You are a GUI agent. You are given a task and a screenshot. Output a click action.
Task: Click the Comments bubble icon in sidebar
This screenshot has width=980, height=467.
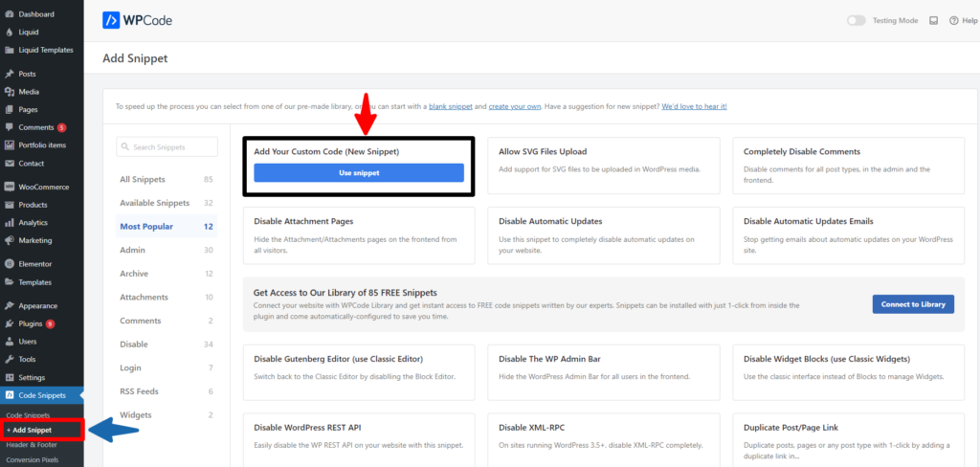coord(9,127)
